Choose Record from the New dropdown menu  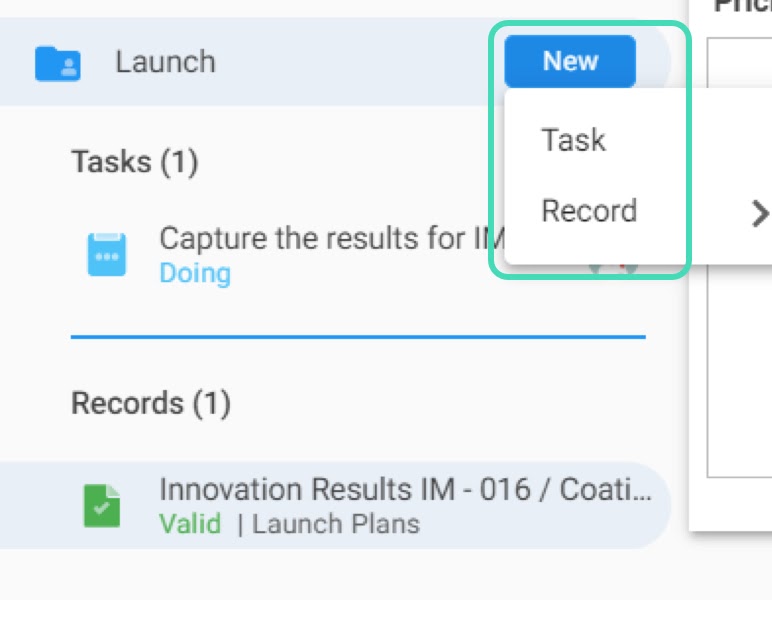click(589, 211)
